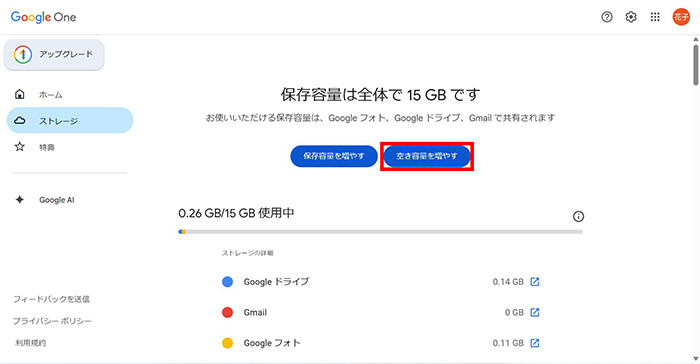Screen dimensions: 700x364
Task: Click the storage info circle icon
Action: (x=578, y=217)
